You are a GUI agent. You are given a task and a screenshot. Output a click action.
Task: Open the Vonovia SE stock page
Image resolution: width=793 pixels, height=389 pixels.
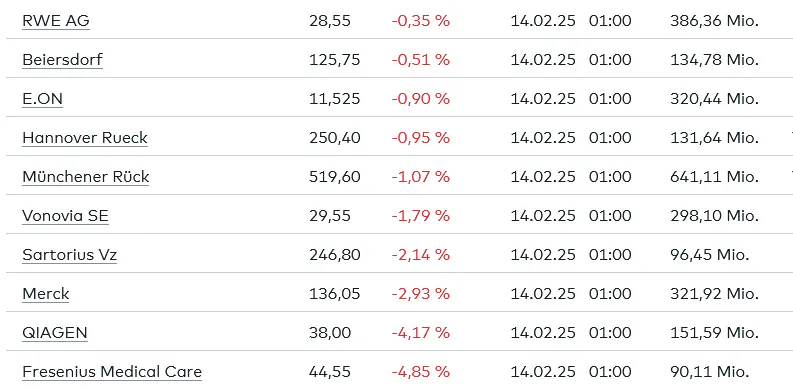coord(65,216)
